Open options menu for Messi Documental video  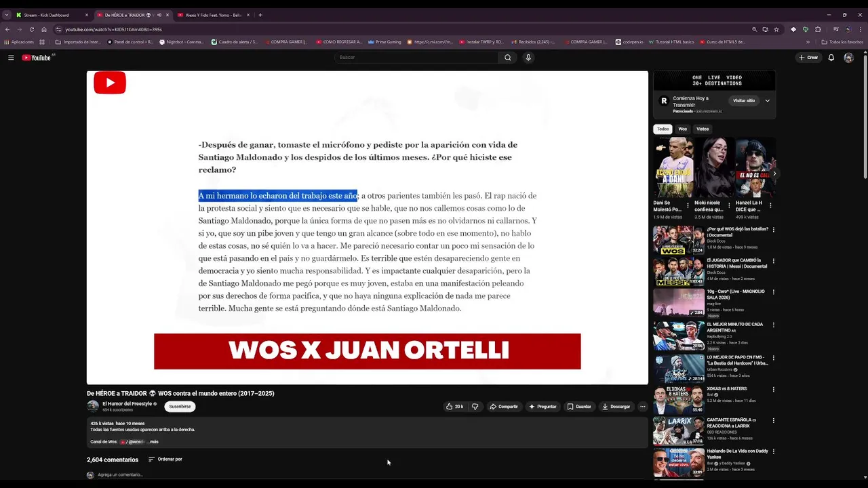click(x=773, y=261)
